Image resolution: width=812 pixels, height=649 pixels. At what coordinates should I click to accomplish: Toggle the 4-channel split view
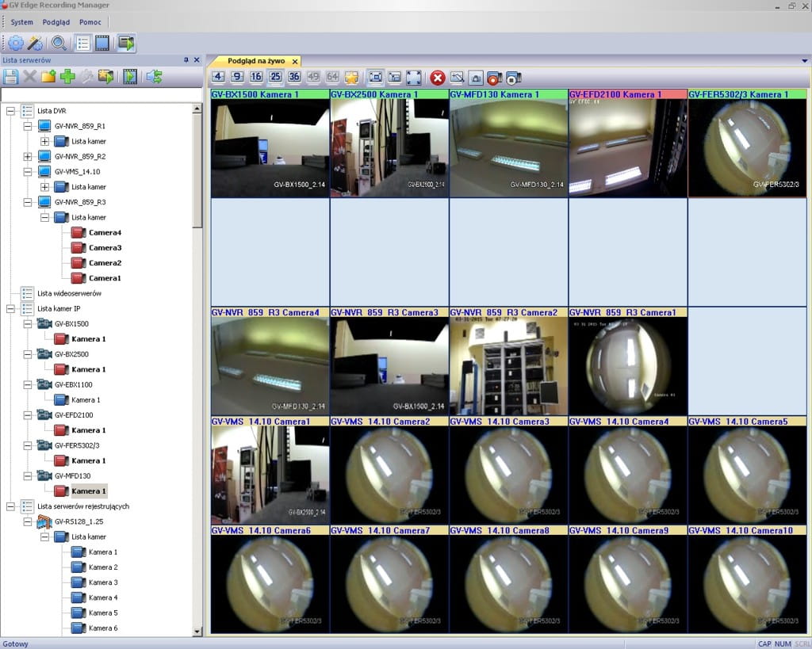pyautogui.click(x=218, y=77)
